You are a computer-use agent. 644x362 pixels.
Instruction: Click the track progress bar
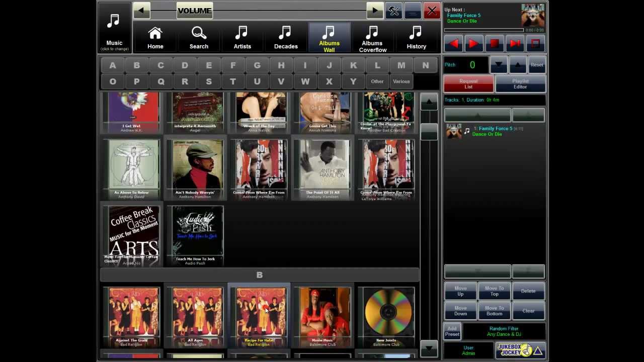484,30
